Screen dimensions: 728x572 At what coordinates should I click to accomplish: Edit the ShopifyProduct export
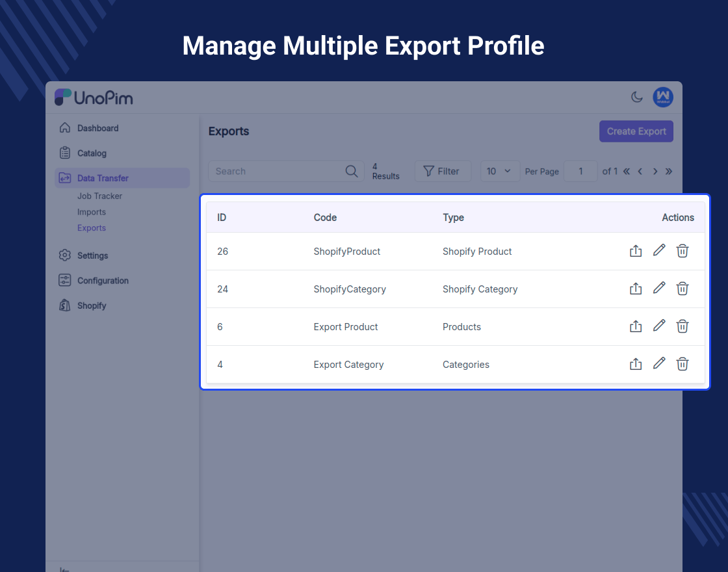pos(659,250)
